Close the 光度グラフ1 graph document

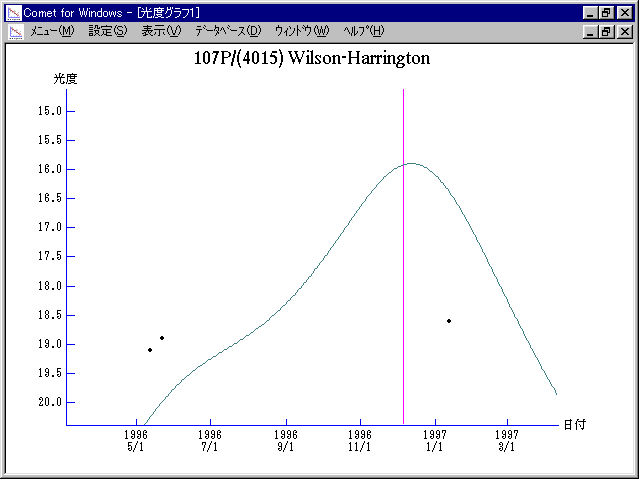(x=623, y=31)
